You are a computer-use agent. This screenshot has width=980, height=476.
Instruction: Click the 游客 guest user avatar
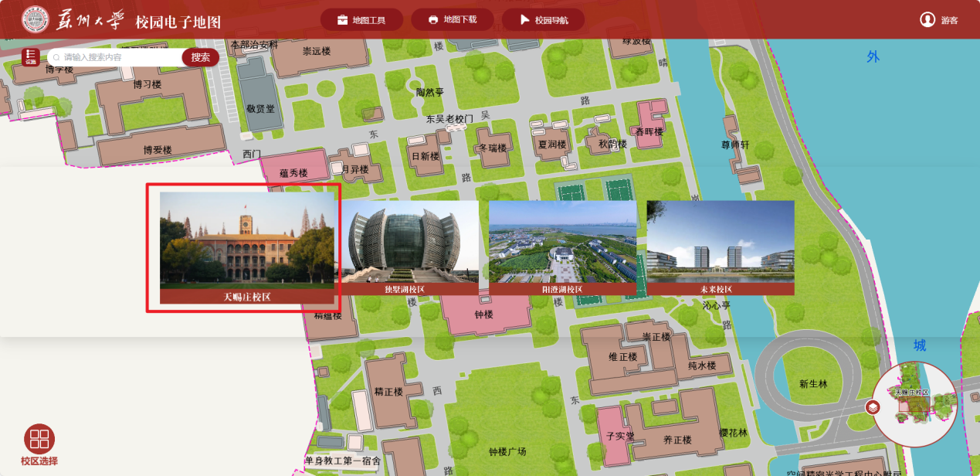927,19
